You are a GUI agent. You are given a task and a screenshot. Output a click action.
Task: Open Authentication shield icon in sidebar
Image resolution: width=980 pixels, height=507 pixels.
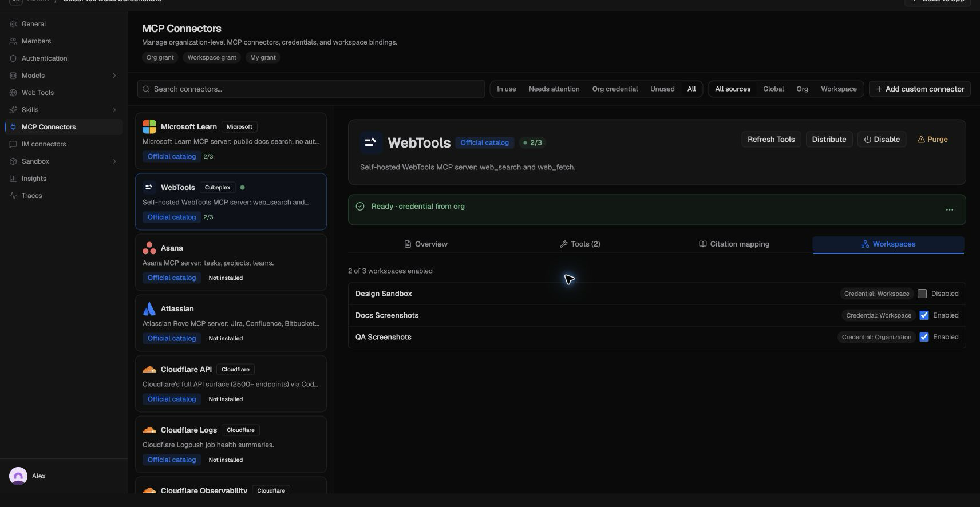click(x=13, y=58)
